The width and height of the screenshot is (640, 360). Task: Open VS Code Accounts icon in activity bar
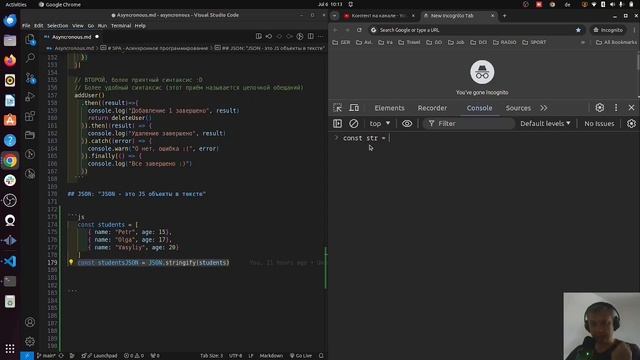tap(30, 322)
